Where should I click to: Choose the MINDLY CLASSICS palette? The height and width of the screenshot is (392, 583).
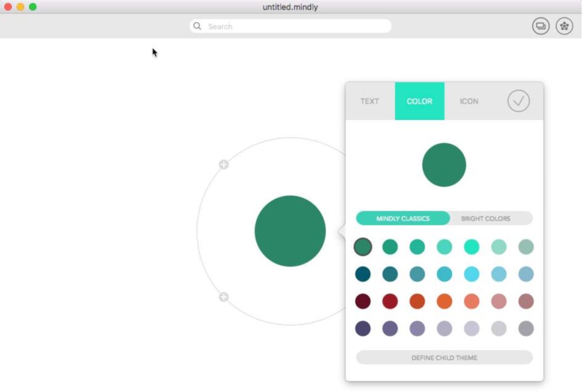403,218
